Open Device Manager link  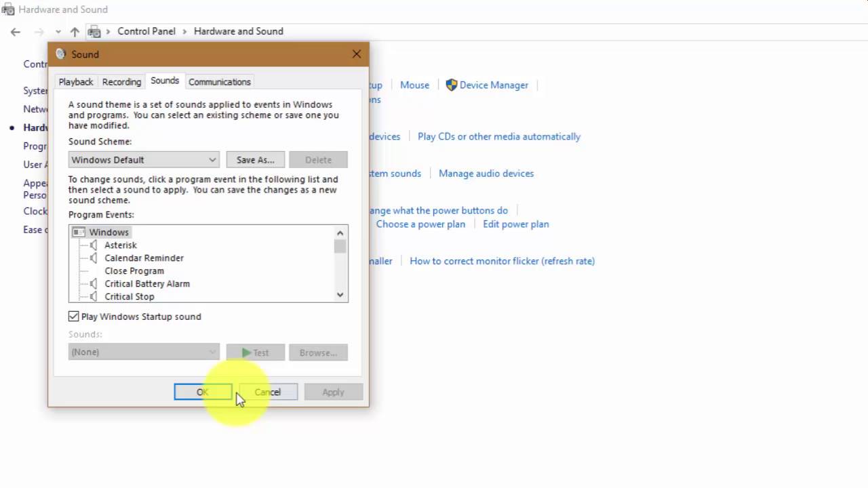click(x=494, y=85)
